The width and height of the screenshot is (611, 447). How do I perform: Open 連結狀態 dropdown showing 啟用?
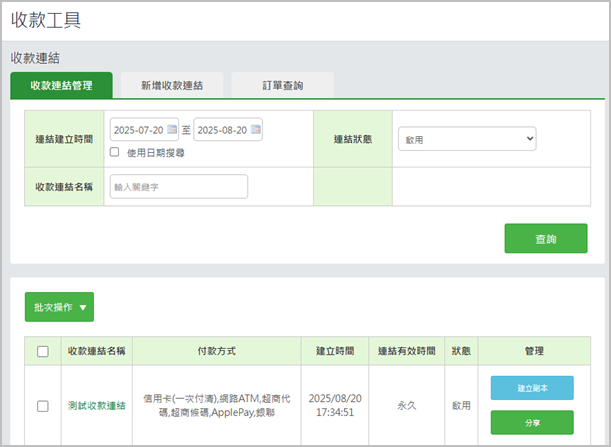pyautogui.click(x=466, y=139)
